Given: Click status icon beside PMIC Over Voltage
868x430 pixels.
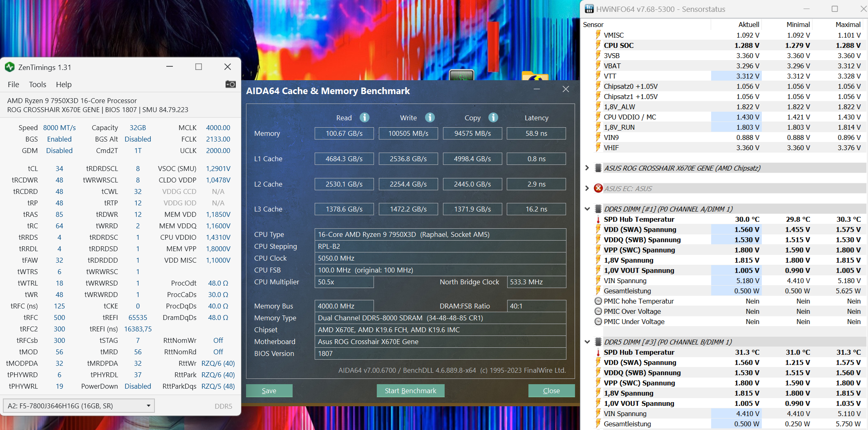Looking at the screenshot, I should click(x=598, y=311).
